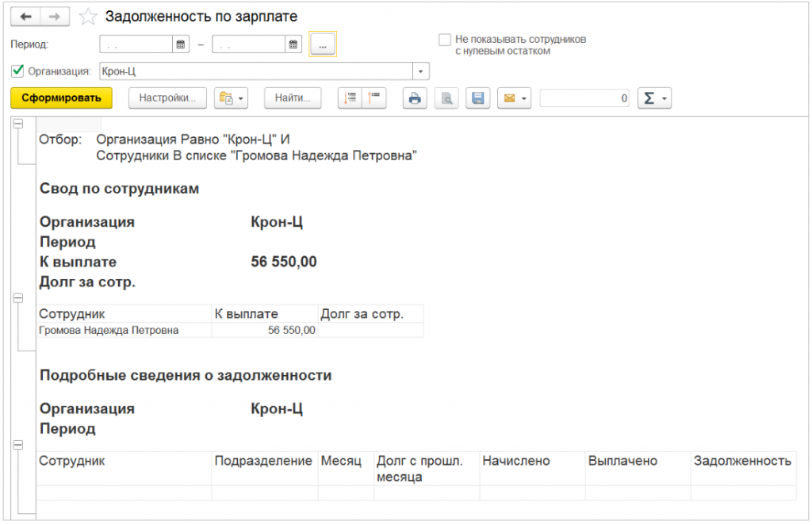812x525 pixels.
Task: Collapse the Отбор section group
Action: (x=18, y=124)
